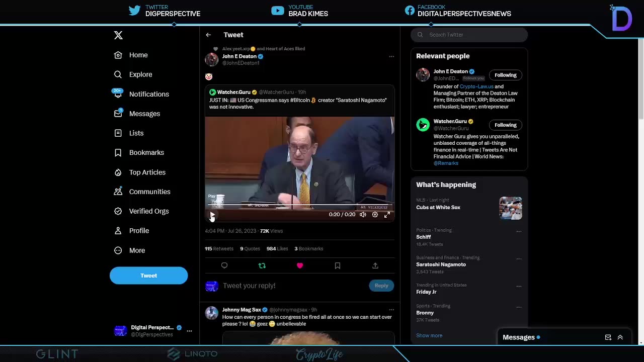
Task: View the 984 Likes list
Action: click(277, 249)
